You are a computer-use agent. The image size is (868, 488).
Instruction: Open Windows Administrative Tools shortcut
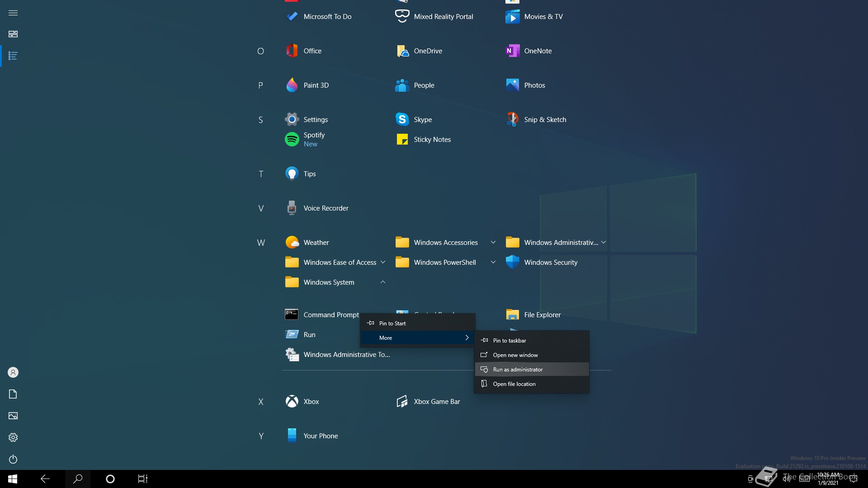pyautogui.click(x=338, y=355)
